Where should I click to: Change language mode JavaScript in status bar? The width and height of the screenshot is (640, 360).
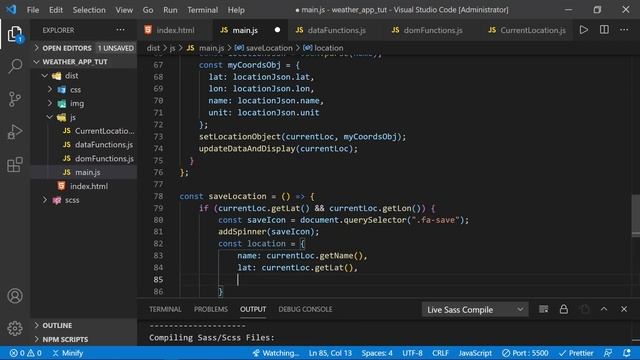[475, 353]
